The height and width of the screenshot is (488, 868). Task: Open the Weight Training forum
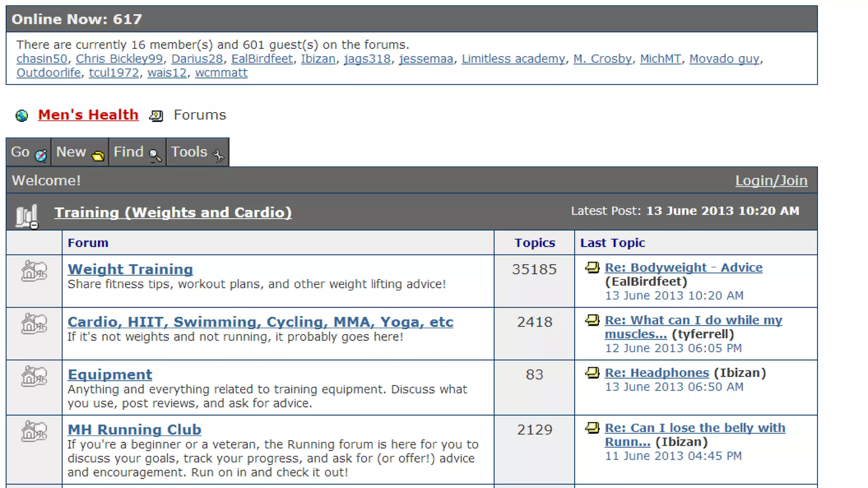130,269
